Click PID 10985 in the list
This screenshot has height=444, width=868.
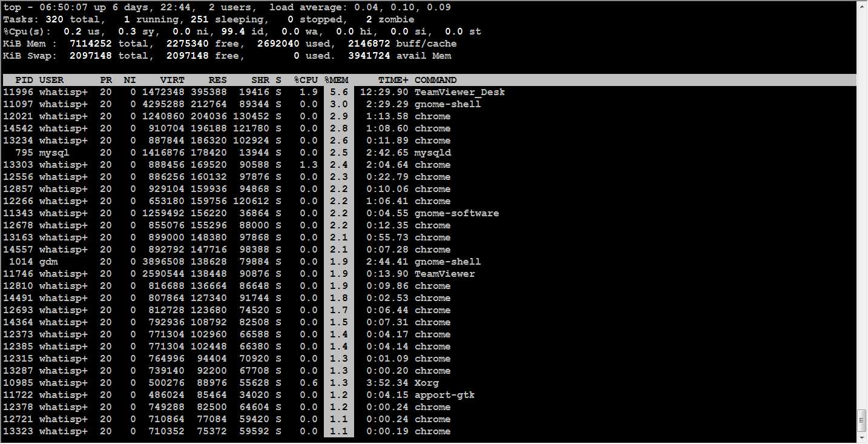18,383
